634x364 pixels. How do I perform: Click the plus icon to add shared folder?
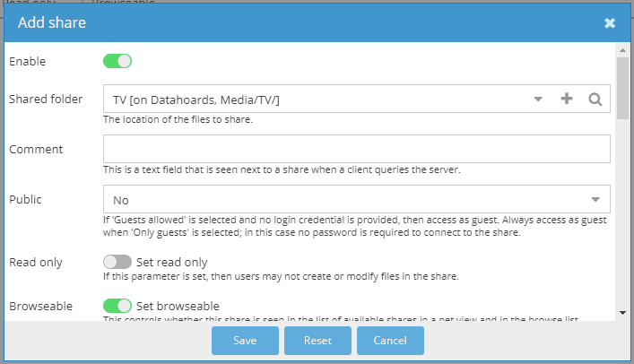point(566,99)
